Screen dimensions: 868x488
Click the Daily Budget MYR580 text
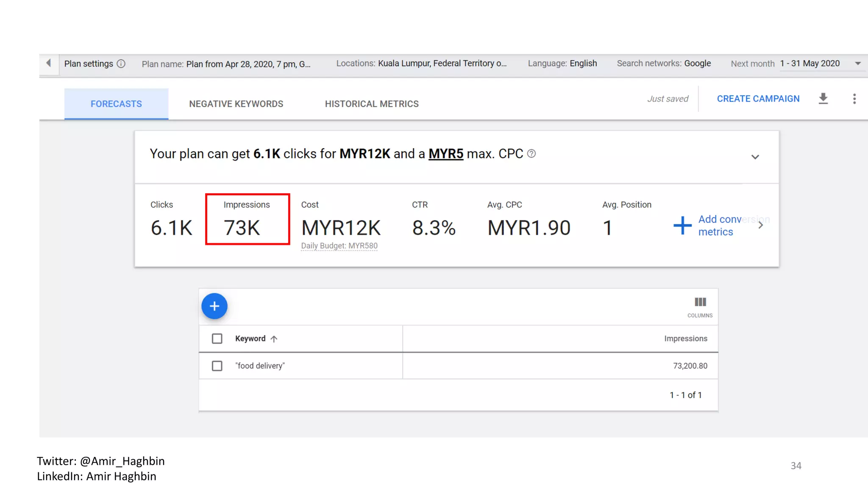pos(339,246)
